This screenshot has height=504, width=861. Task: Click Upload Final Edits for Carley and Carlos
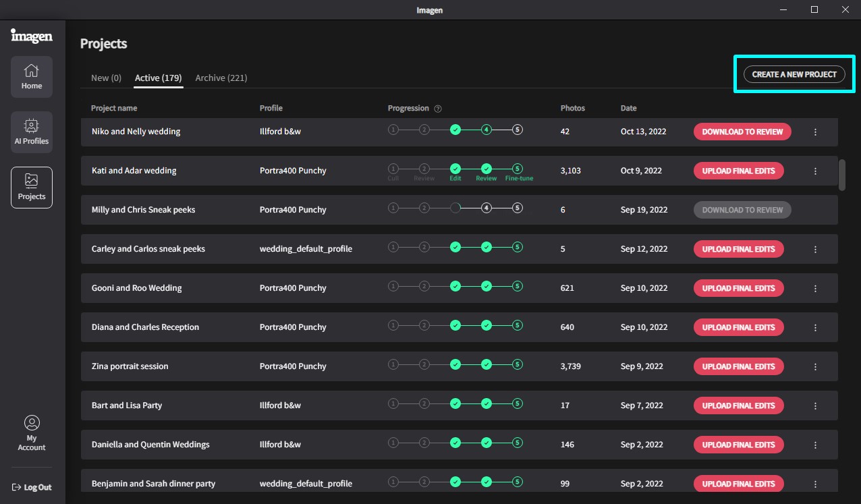[x=739, y=249]
